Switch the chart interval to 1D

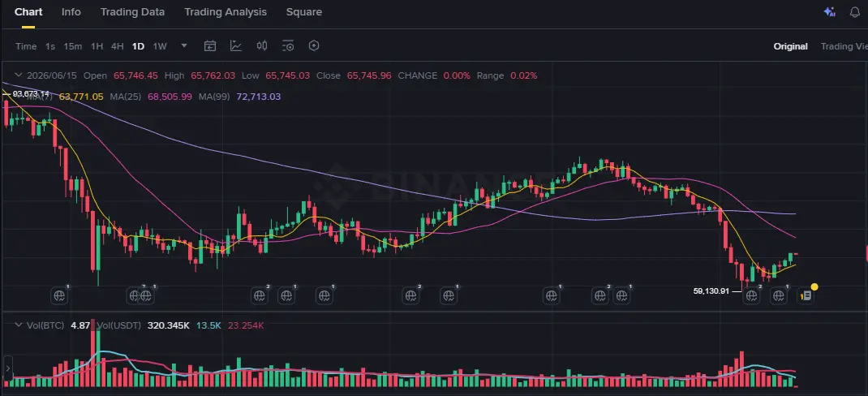coord(138,46)
